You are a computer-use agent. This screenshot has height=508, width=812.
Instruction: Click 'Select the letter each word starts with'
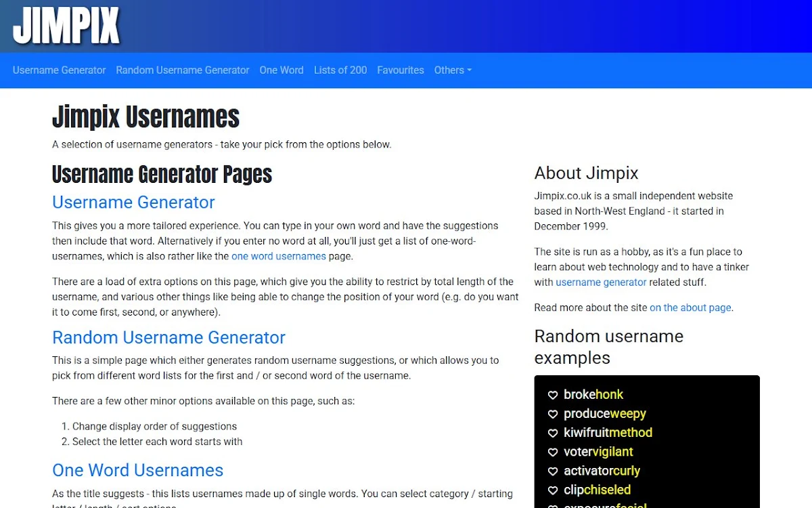pos(157,441)
